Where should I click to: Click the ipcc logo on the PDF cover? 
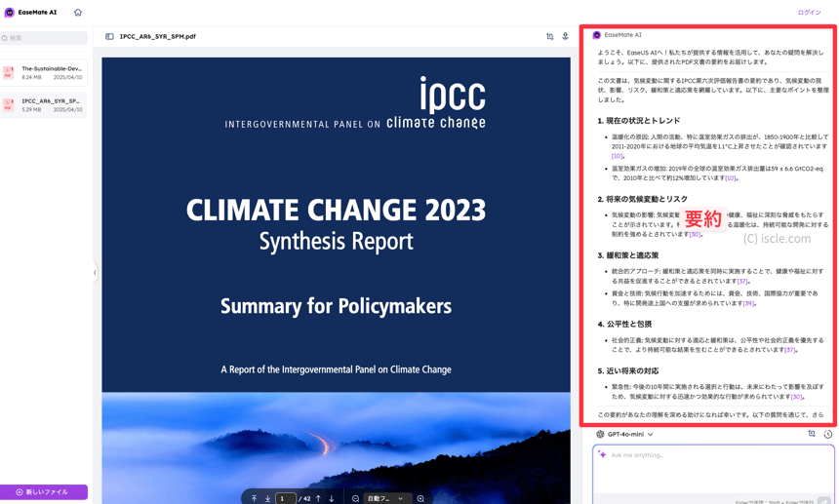click(x=452, y=94)
